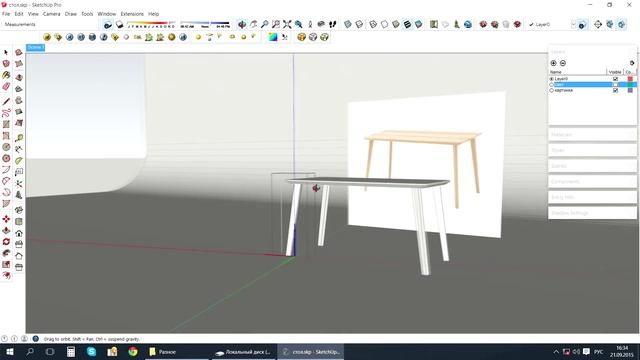The width and height of the screenshot is (640, 360).
Task: Select the Freehand squiggle tool
Action: click(6, 113)
